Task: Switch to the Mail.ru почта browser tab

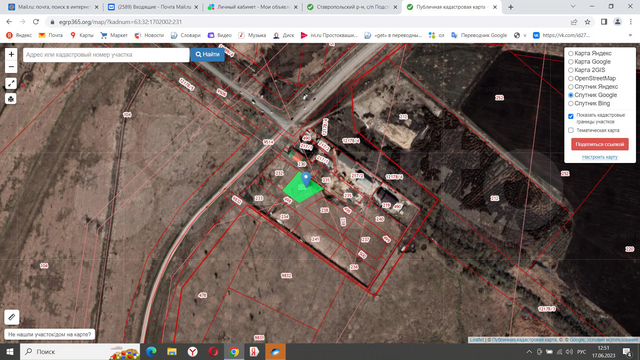Action: tap(53, 7)
